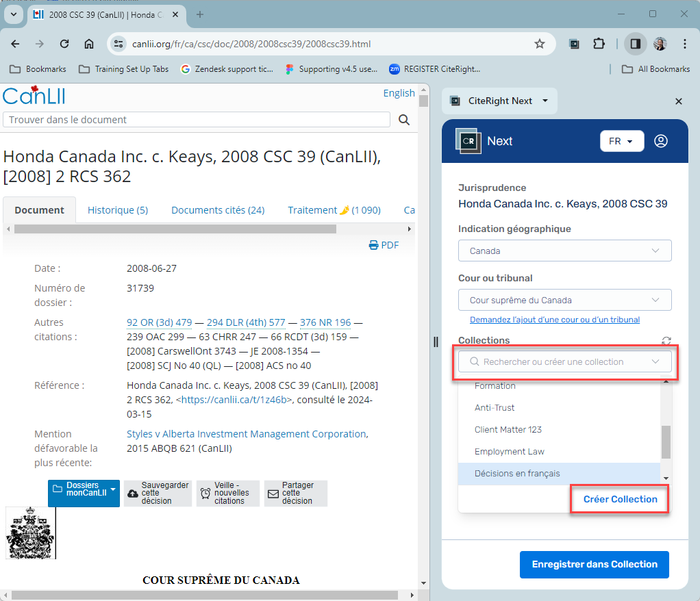Viewport: 700px width, 601px height.
Task: Click the Rechercher ou créer une collection field
Action: 565,362
